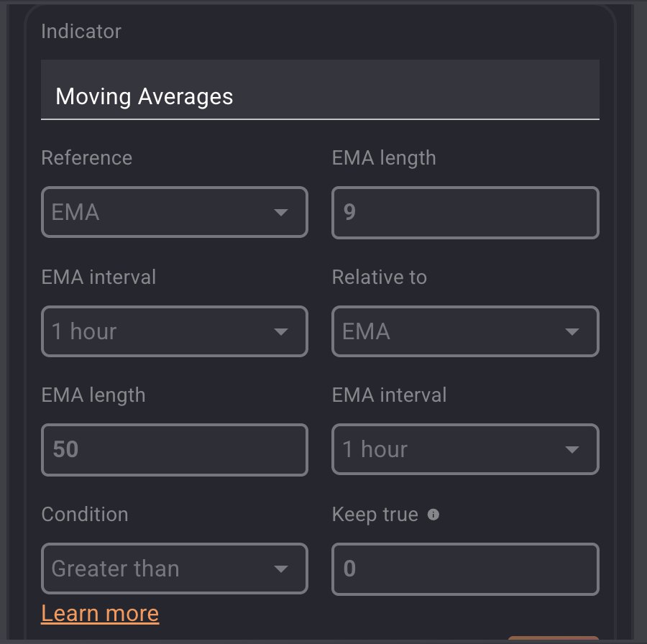
Task: Click the Condition dropdown arrow
Action: (281, 569)
